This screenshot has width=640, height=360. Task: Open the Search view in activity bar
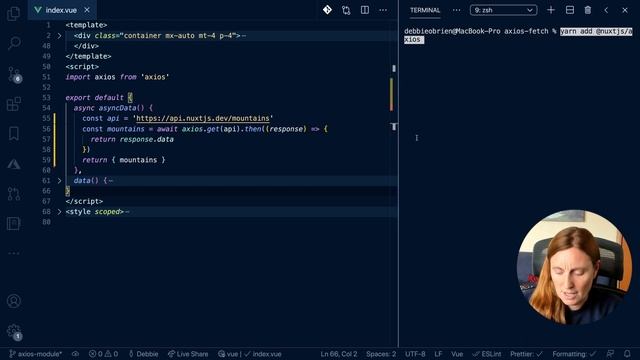pos(14,43)
